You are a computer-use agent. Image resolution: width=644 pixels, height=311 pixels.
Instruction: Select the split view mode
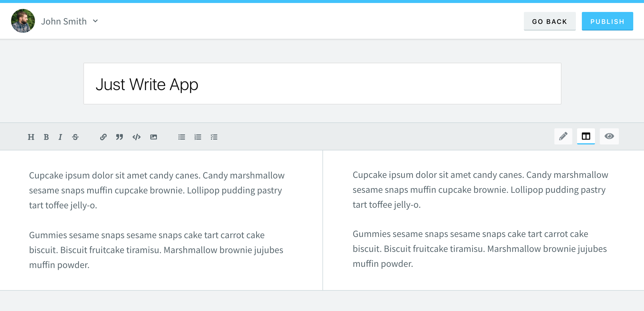click(x=586, y=136)
